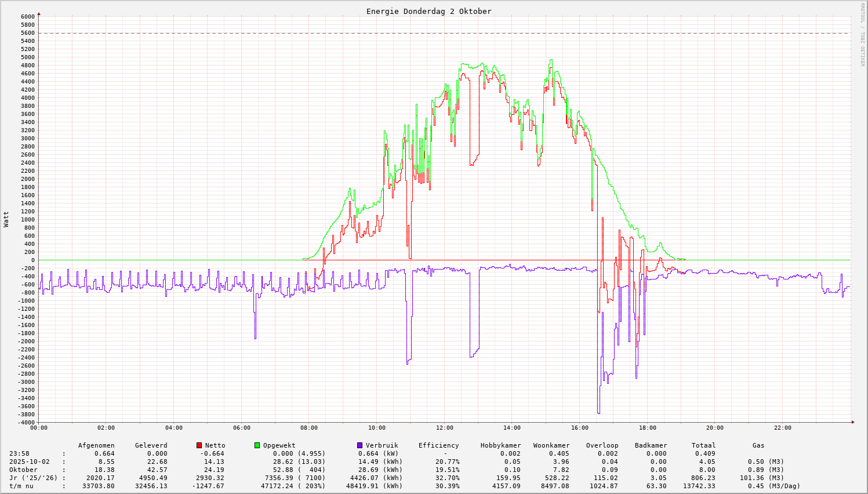The width and height of the screenshot is (868, 494).
Task: Click the 12:00 time axis label
Action: pyautogui.click(x=444, y=428)
